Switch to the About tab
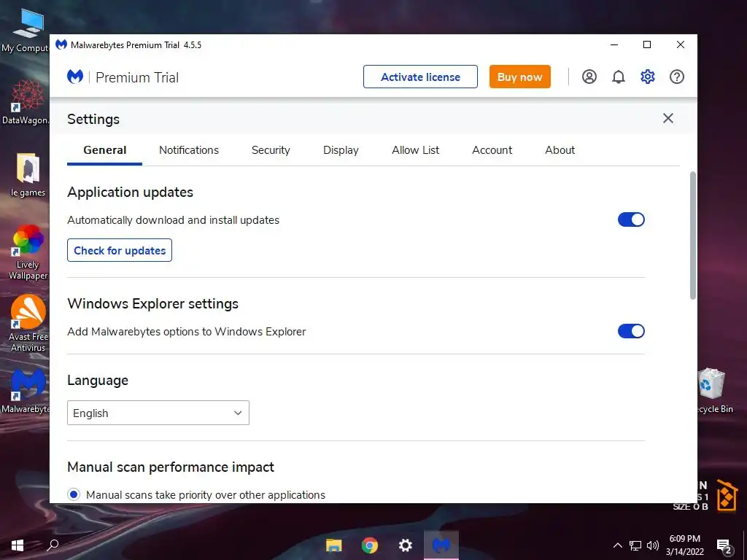The height and width of the screenshot is (560, 747). click(x=560, y=150)
